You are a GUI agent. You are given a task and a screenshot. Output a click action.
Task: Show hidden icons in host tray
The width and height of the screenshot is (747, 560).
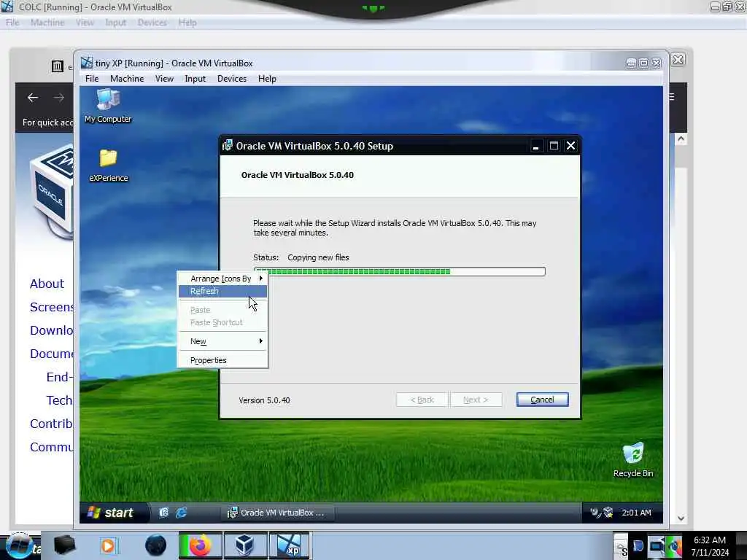620,546
